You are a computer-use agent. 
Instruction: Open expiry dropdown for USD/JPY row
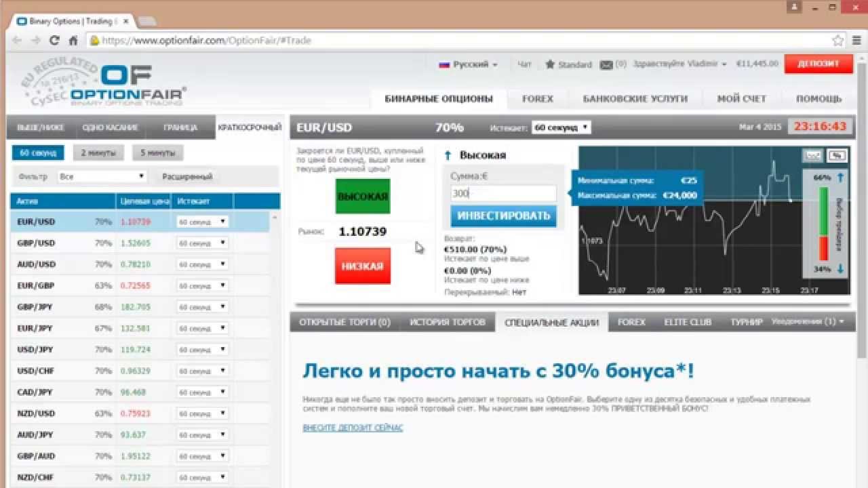point(203,350)
